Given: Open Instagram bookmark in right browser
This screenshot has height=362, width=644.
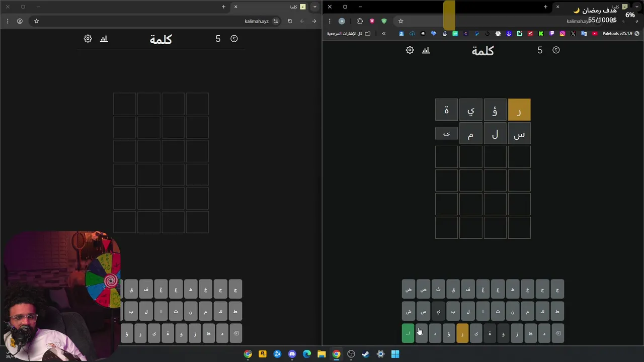Looking at the screenshot, I should pos(562,34).
